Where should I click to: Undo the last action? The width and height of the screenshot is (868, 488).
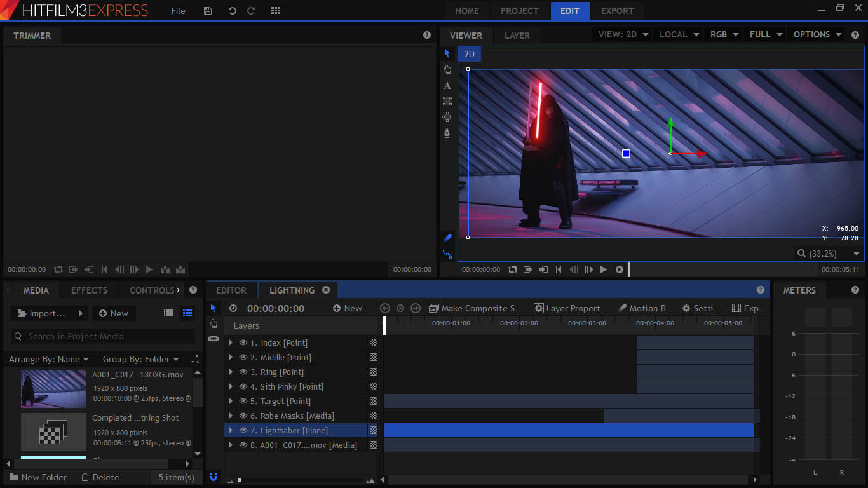click(x=232, y=11)
